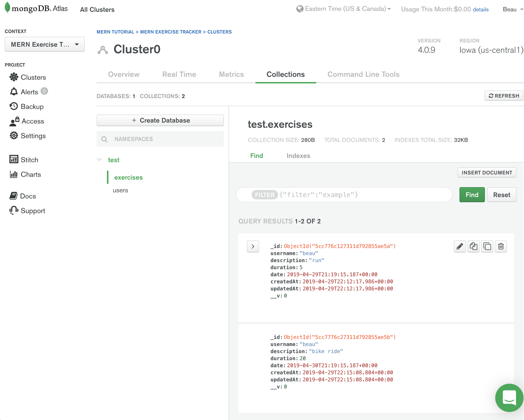Select the exercises collection
The width and height of the screenshot is (524, 420).
tap(128, 177)
